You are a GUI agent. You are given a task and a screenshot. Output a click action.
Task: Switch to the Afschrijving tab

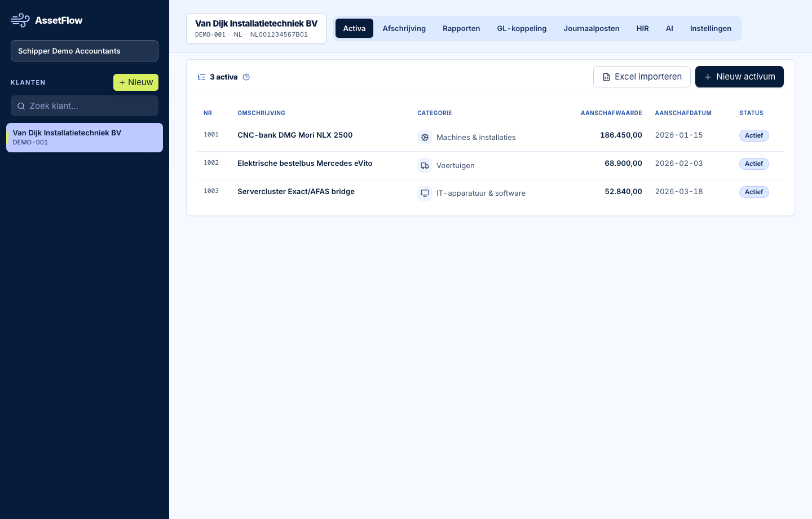(x=404, y=28)
